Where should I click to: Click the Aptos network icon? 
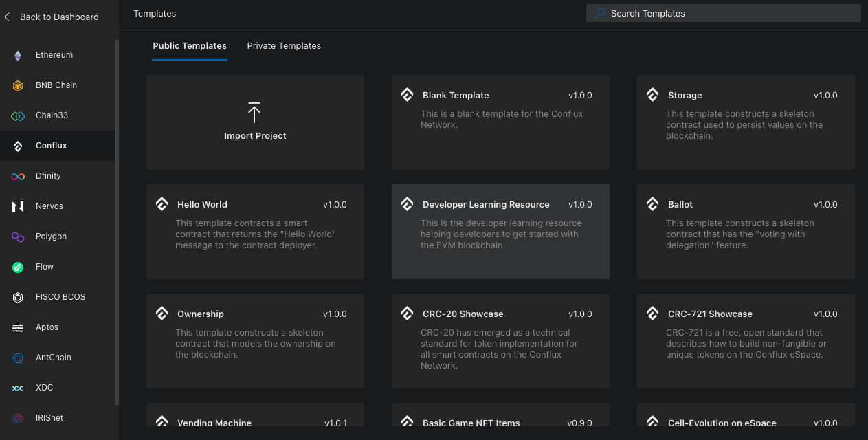(18, 328)
